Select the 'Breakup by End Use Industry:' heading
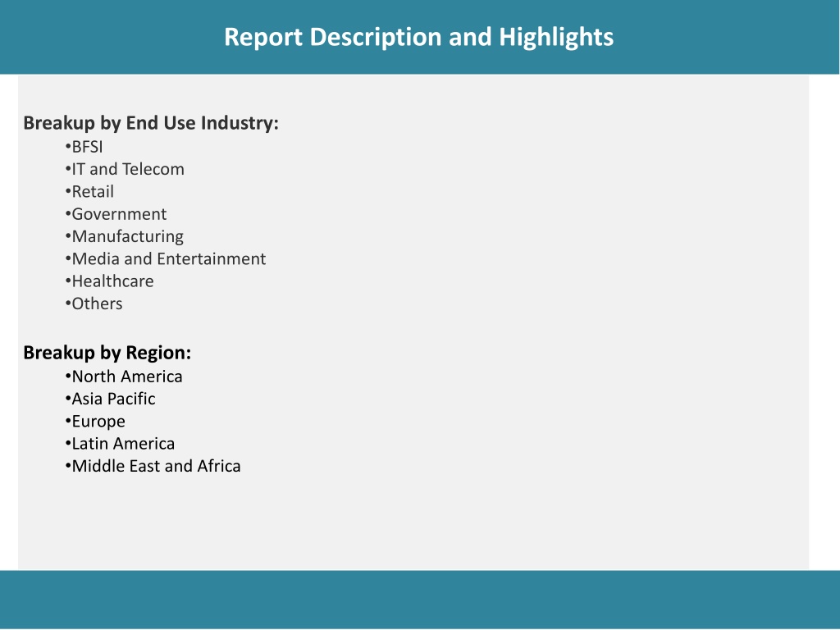Screen dimensions: 840x630 [x=151, y=123]
